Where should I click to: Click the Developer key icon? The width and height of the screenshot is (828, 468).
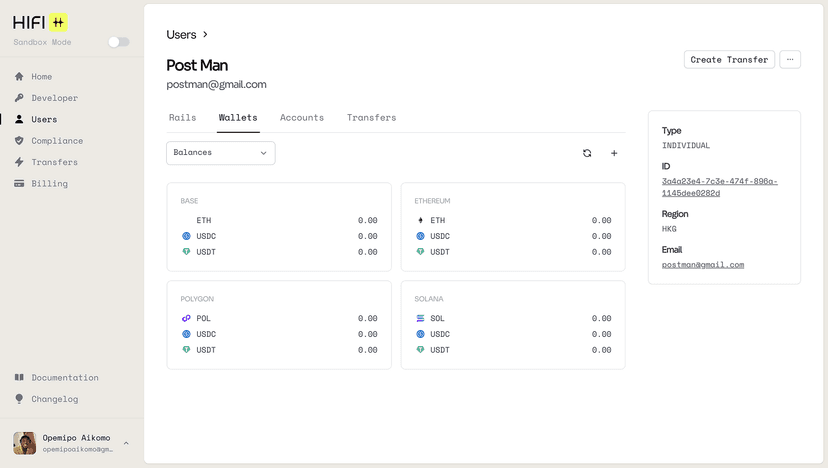coord(19,98)
